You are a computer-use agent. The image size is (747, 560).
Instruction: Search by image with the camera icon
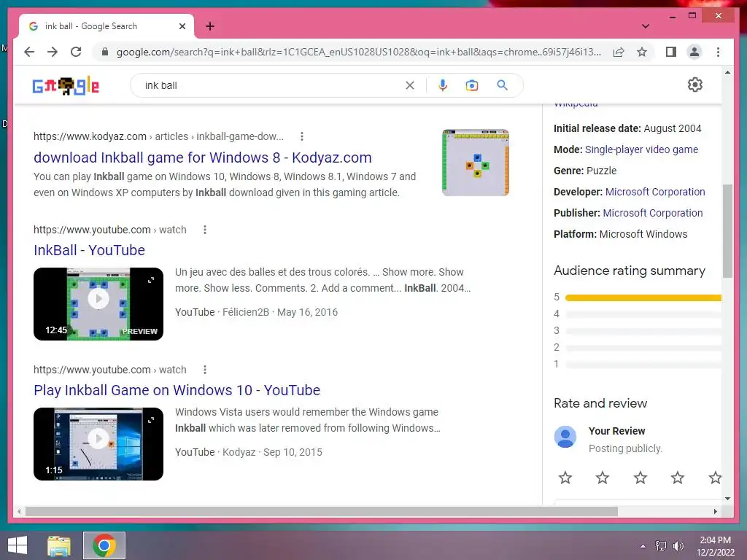point(472,85)
